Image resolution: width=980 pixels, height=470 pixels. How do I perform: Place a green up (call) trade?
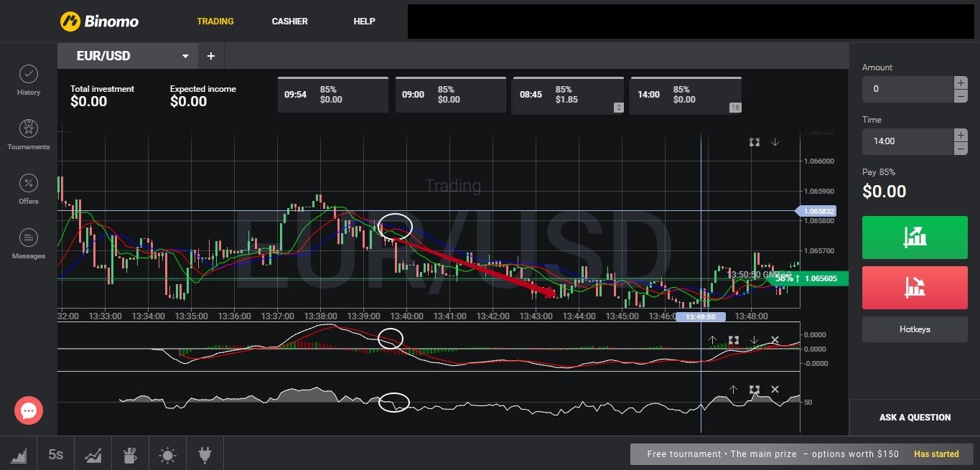pyautogui.click(x=915, y=238)
